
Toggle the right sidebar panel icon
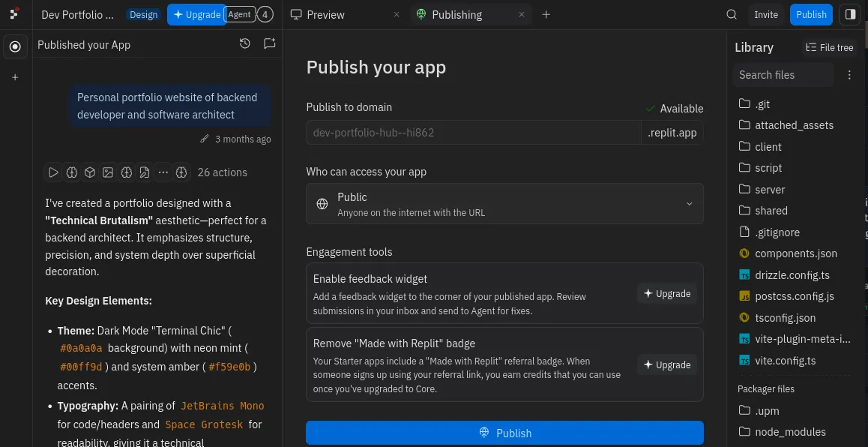[x=850, y=14]
